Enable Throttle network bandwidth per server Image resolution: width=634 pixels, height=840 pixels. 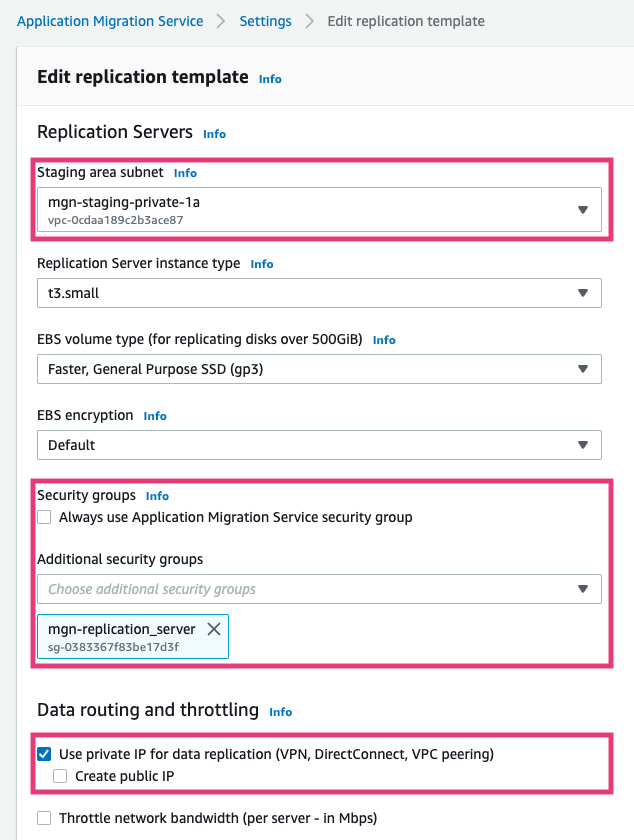click(43, 817)
